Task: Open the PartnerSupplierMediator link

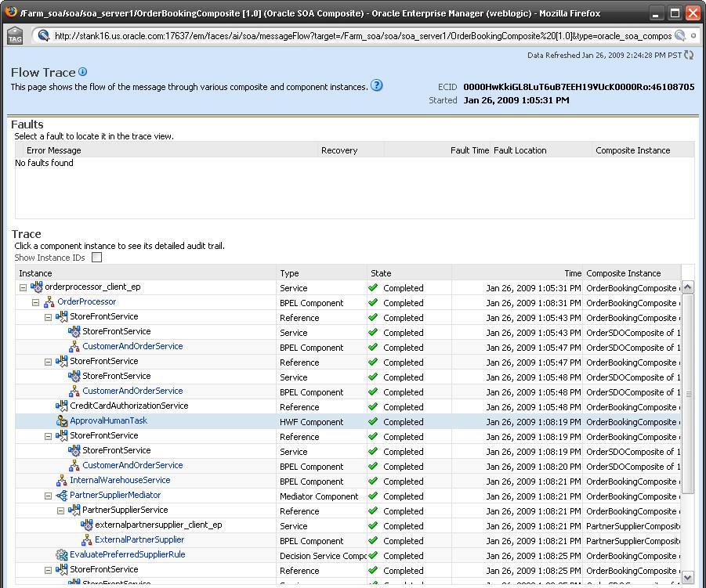Action: click(115, 494)
